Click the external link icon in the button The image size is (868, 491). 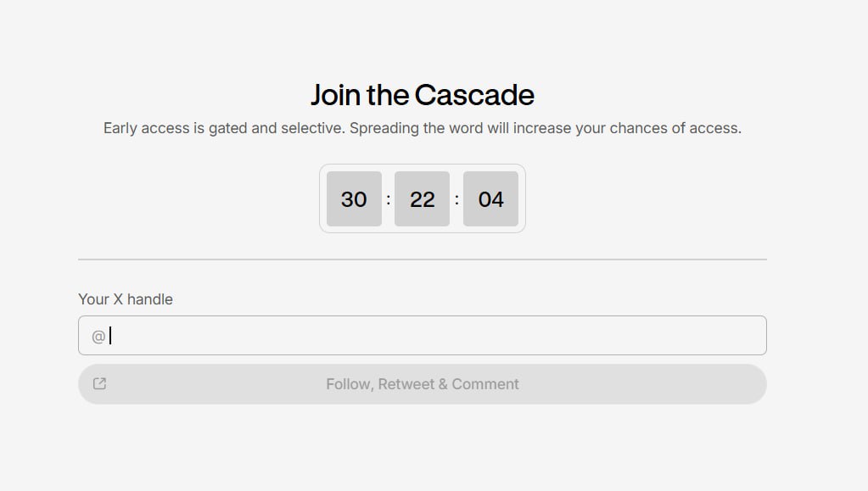pyautogui.click(x=99, y=384)
